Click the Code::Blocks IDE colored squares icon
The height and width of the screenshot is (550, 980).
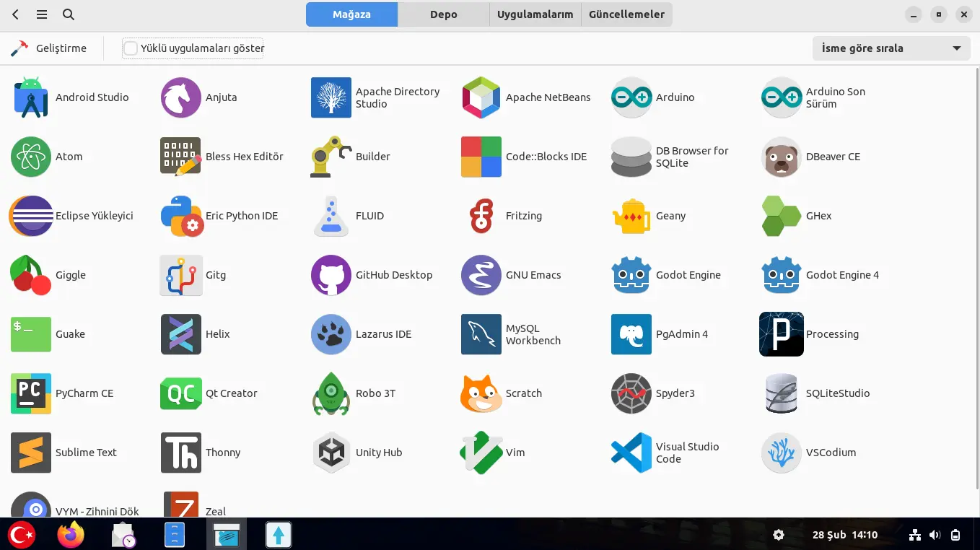[481, 157]
